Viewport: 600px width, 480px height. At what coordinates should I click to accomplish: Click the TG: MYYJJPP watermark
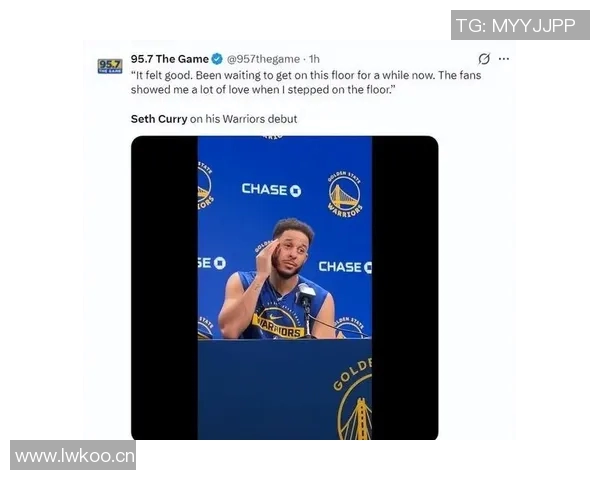tap(520, 25)
